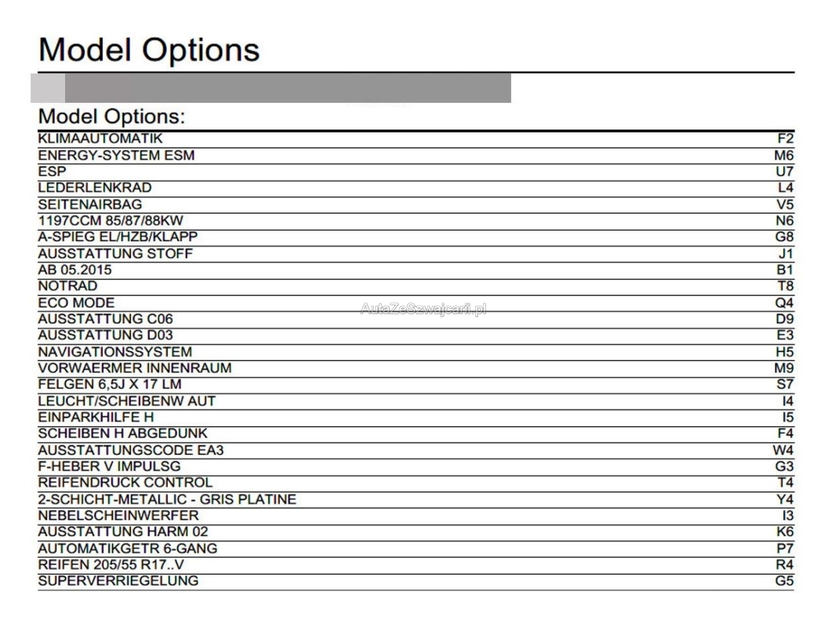Click the SEITENAIRBAG option
Viewport: 840px width, 630px height.
click(x=90, y=204)
